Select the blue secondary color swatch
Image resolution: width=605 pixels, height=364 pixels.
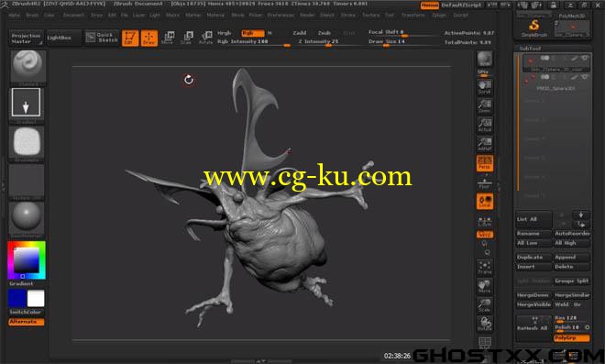tap(17, 299)
